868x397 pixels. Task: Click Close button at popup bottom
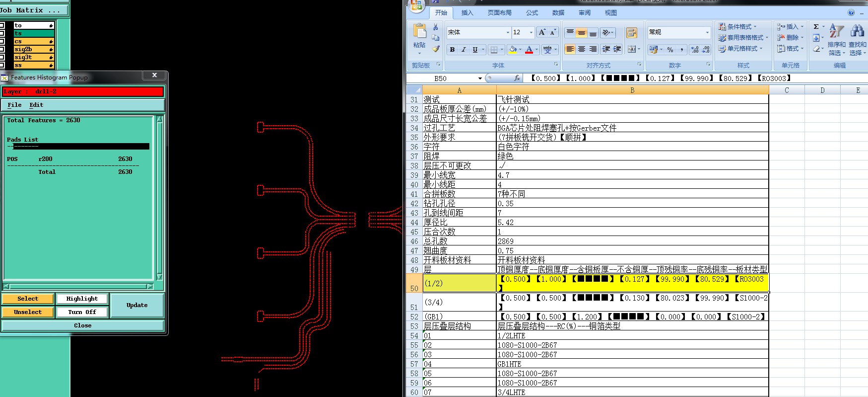click(83, 325)
